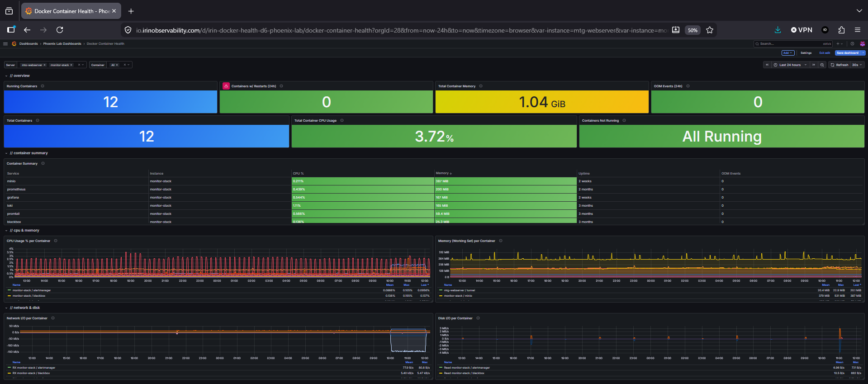
Task: Click Save dashboard button
Action: tap(847, 53)
